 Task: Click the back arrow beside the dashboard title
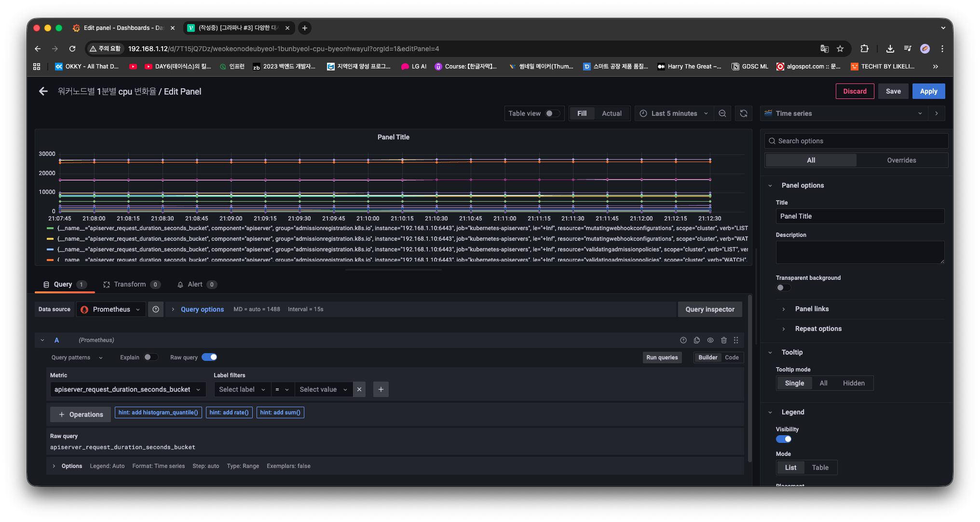(x=43, y=91)
